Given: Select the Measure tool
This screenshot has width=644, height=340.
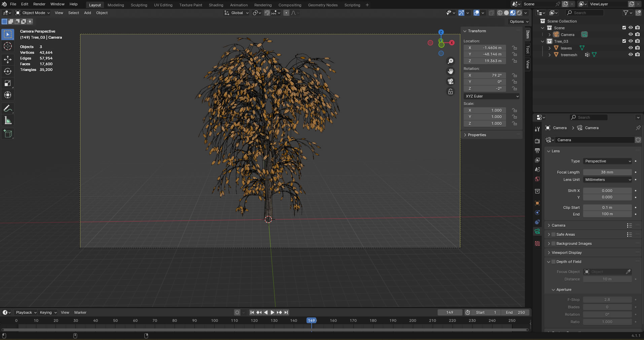Looking at the screenshot, I should 8,120.
